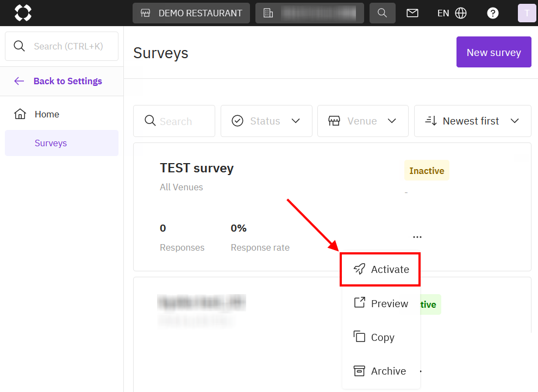Expand the Venue filter dropdown
This screenshot has height=392, width=538.
point(362,121)
